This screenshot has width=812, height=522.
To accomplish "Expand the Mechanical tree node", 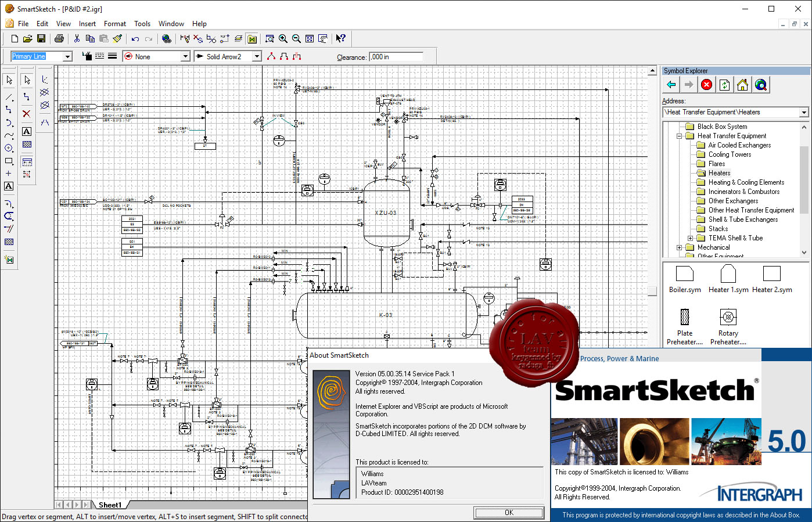I will click(679, 247).
